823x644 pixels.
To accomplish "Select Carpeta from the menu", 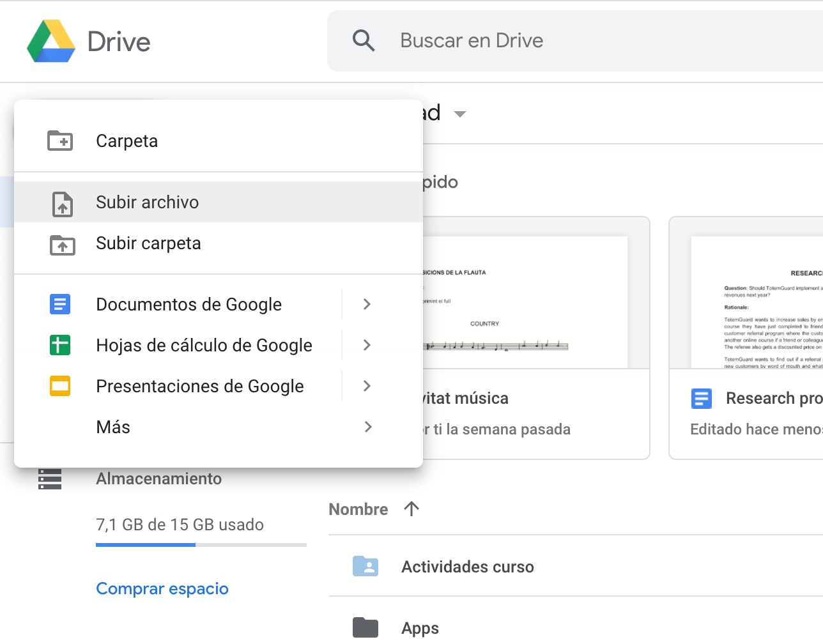I will (219, 141).
